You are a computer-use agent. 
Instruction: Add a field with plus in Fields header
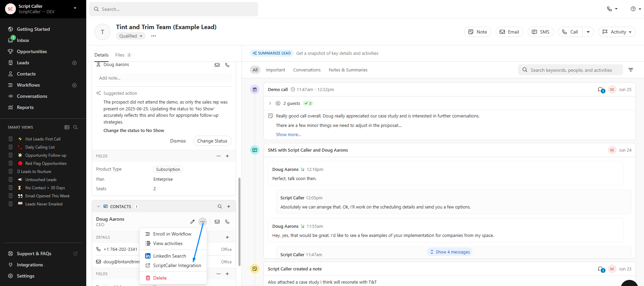[227, 156]
